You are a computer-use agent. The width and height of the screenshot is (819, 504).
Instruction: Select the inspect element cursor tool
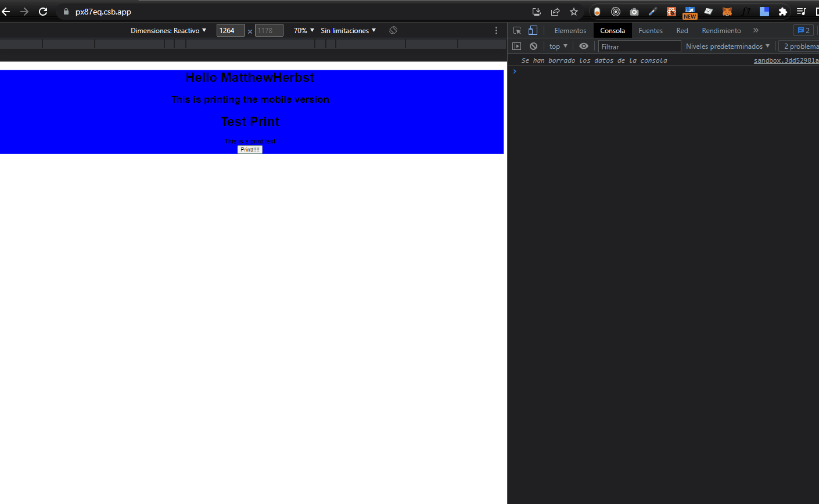click(516, 30)
